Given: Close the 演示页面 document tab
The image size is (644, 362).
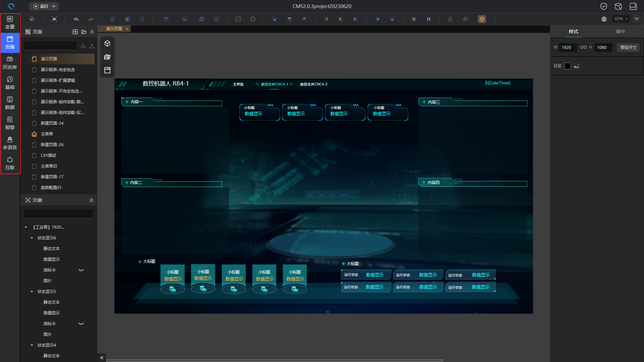Looking at the screenshot, I should [x=127, y=29].
